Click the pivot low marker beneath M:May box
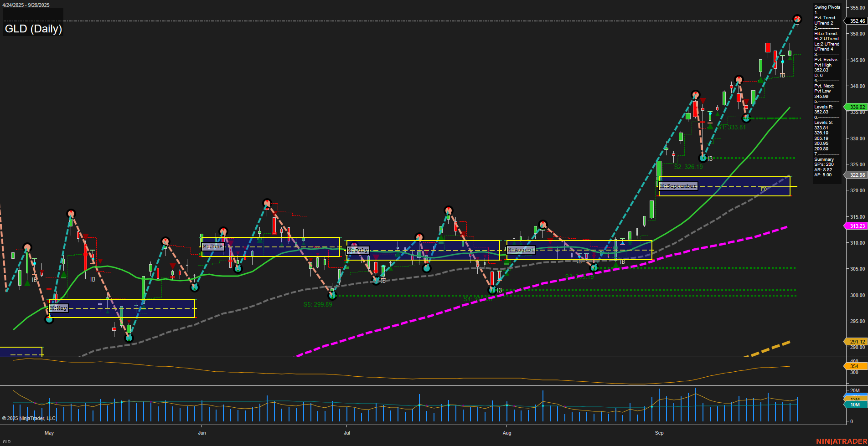Screen dimensions: 868x446 [x=49, y=319]
